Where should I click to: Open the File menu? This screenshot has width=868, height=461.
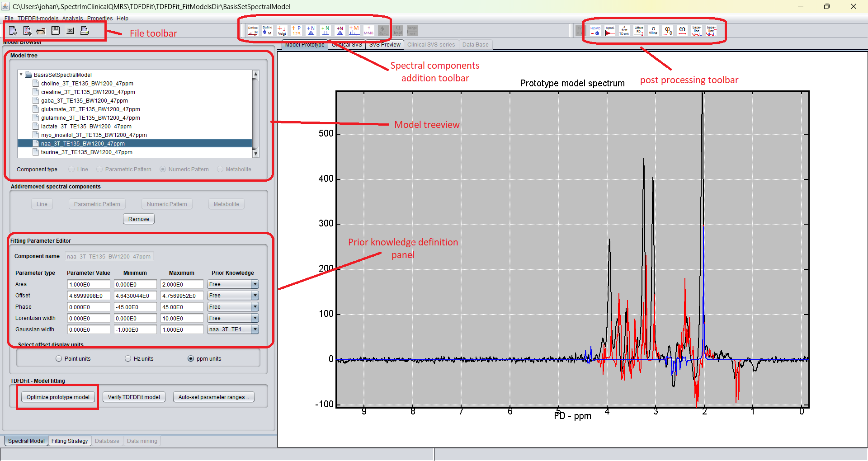[9, 19]
